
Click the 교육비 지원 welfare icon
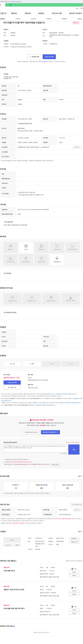tap(57, 247)
